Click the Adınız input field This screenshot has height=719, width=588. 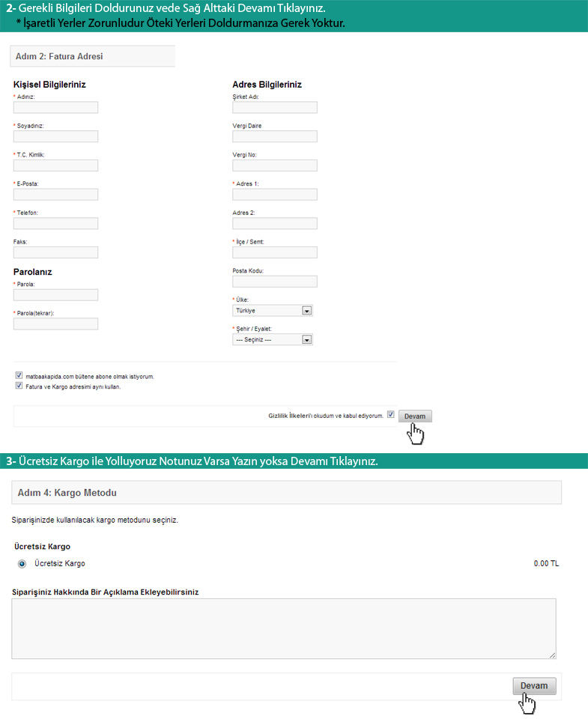56,108
